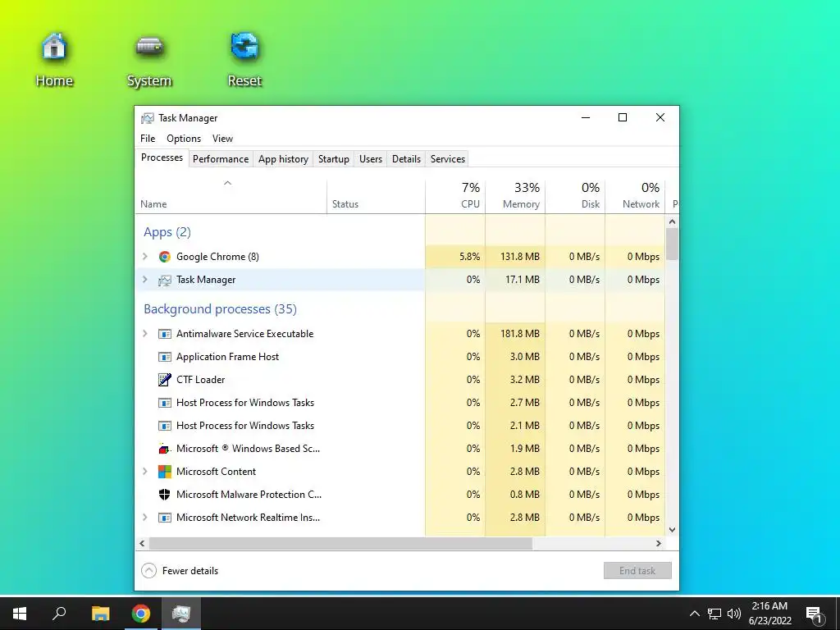
Task: Open File Explorer from the taskbar
Action: 100,614
